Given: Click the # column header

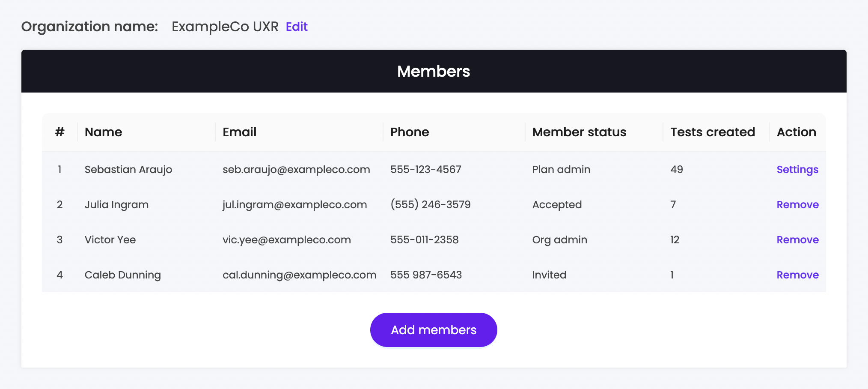Looking at the screenshot, I should click(59, 132).
